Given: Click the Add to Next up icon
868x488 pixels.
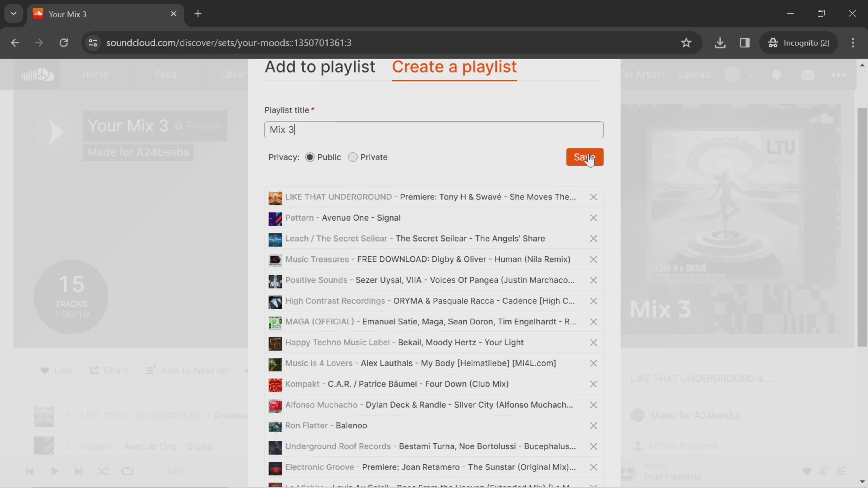Looking at the screenshot, I should (150, 371).
